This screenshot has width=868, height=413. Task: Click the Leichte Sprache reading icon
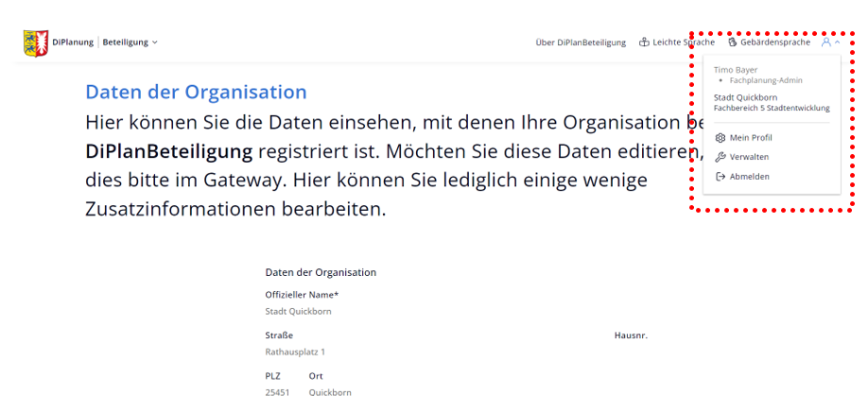click(x=645, y=43)
